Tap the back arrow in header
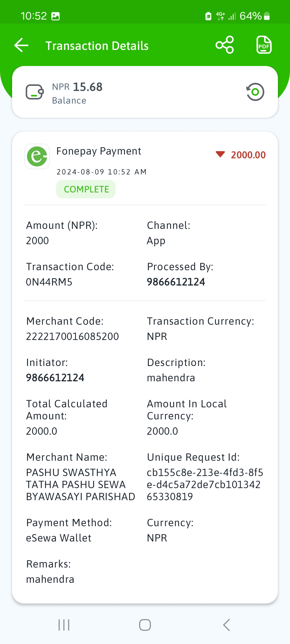 [x=21, y=45]
